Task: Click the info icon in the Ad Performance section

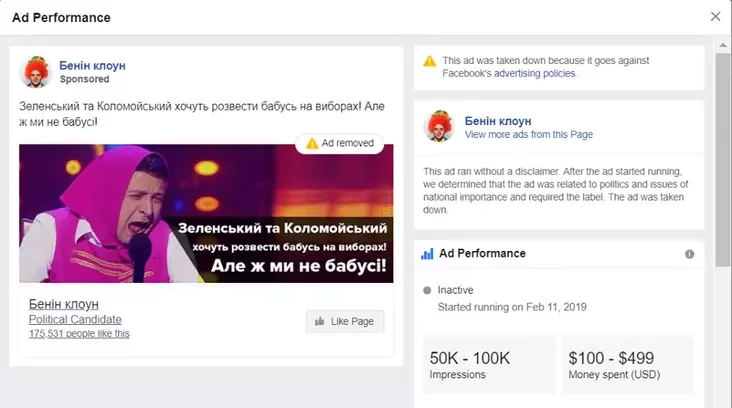Action: pos(690,254)
